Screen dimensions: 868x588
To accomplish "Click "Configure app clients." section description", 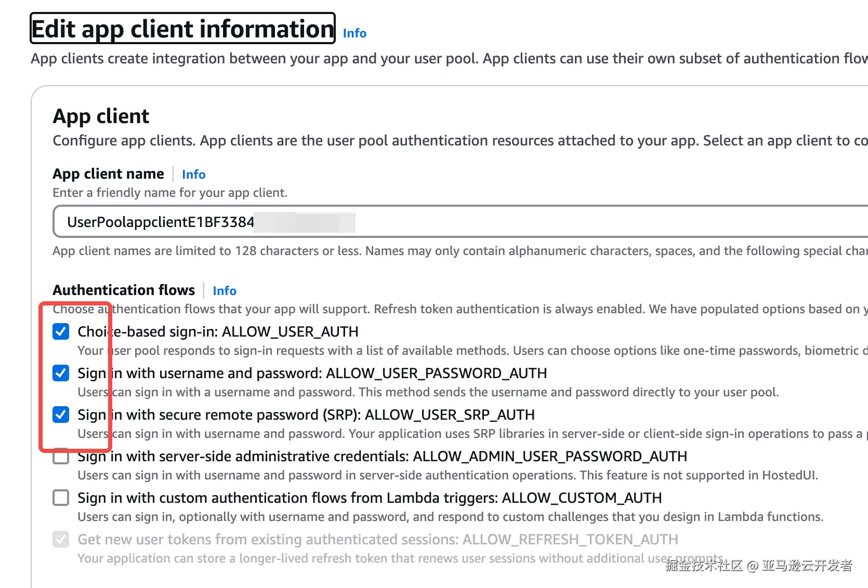I will (461, 141).
